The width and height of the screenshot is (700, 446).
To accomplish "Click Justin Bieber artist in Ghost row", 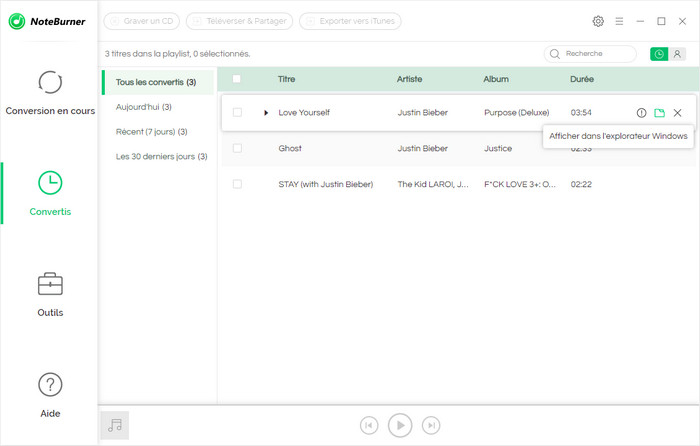I will click(x=423, y=148).
